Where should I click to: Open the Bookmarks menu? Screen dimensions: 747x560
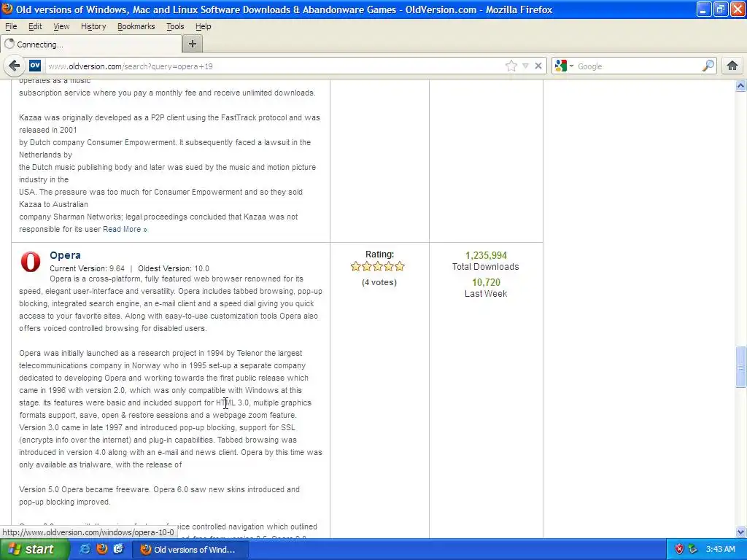[136, 26]
